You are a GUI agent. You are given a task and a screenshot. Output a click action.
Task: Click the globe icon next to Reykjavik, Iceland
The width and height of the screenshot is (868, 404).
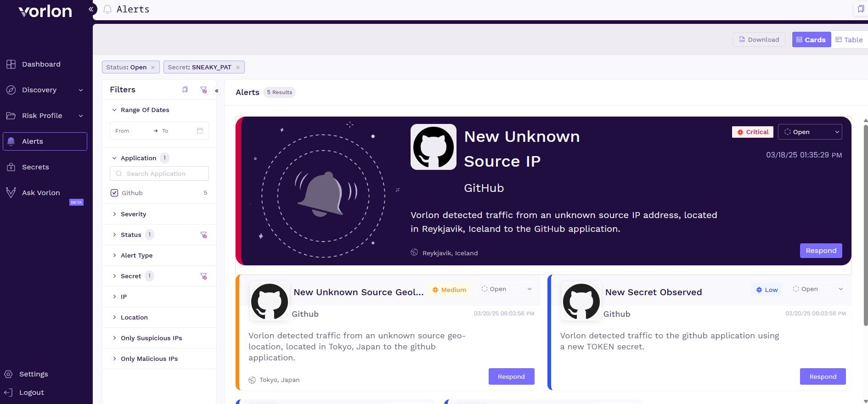414,252
